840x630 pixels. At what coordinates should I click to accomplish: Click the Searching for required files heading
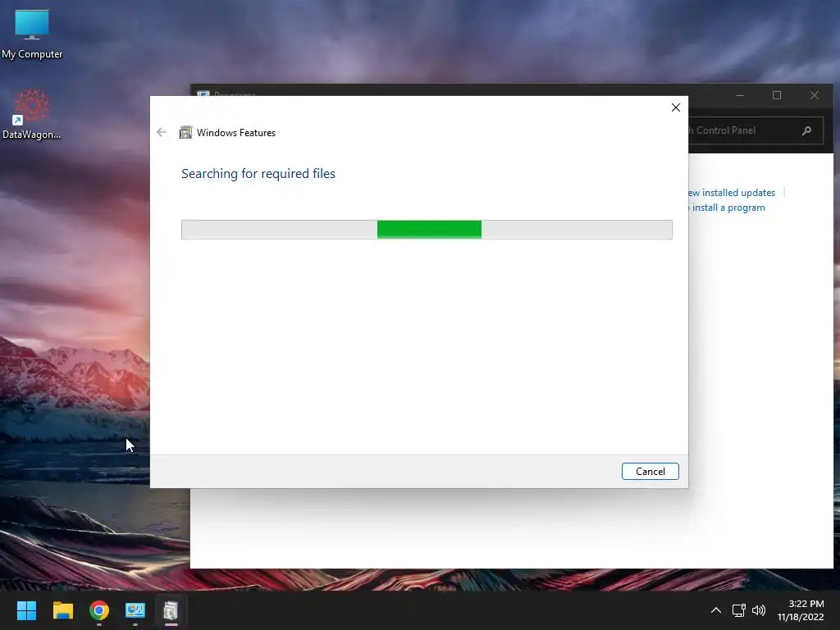click(258, 174)
